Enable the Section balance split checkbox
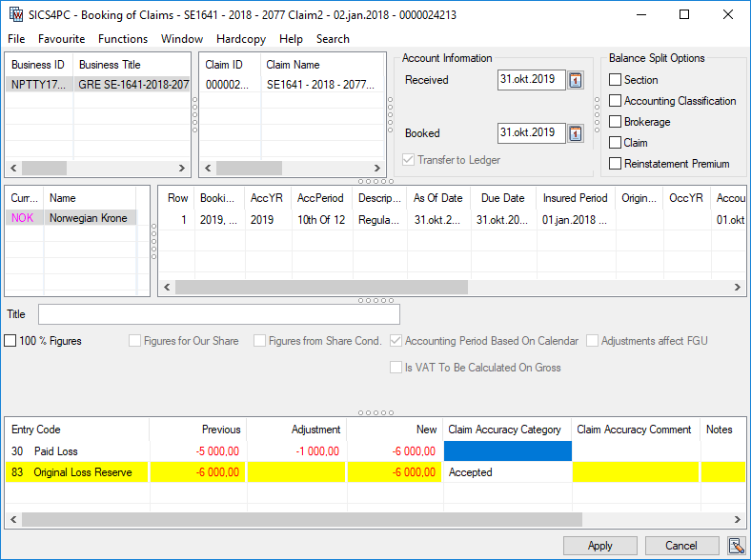Viewport: 751px width, 560px height. tap(616, 80)
